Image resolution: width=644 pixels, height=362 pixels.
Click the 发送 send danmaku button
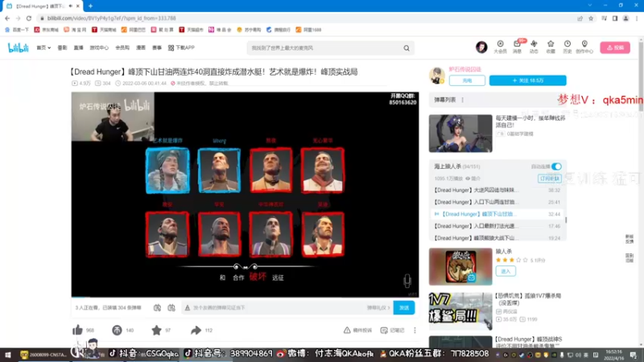pos(404,308)
